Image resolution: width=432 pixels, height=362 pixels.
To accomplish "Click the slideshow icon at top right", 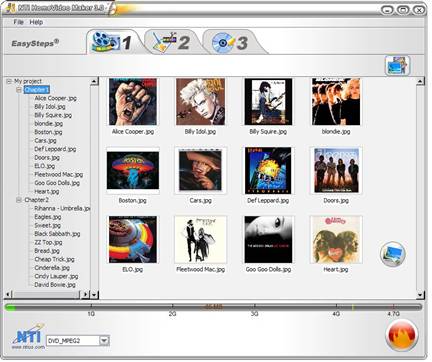I will 397,65.
